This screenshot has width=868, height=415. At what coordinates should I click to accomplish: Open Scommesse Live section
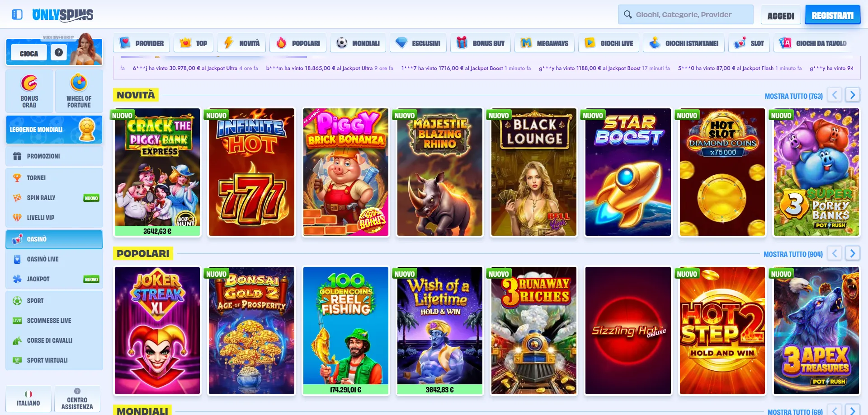point(54,321)
